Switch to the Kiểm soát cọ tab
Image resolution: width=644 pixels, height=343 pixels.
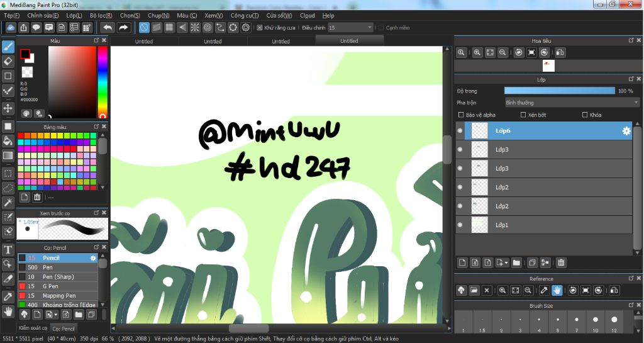(x=33, y=328)
